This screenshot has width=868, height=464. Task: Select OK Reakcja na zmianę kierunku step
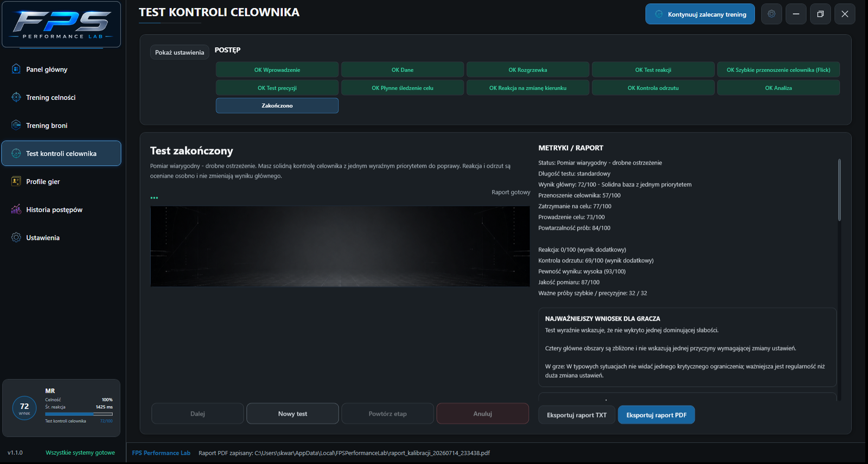[x=528, y=87]
